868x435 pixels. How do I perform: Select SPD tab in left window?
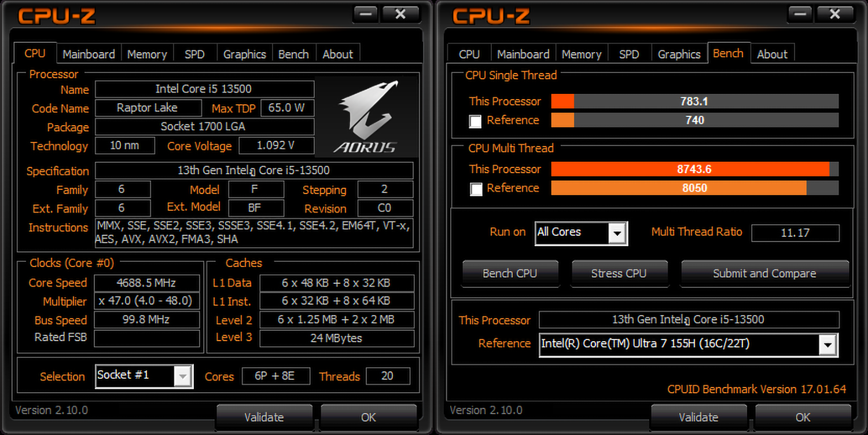click(194, 54)
